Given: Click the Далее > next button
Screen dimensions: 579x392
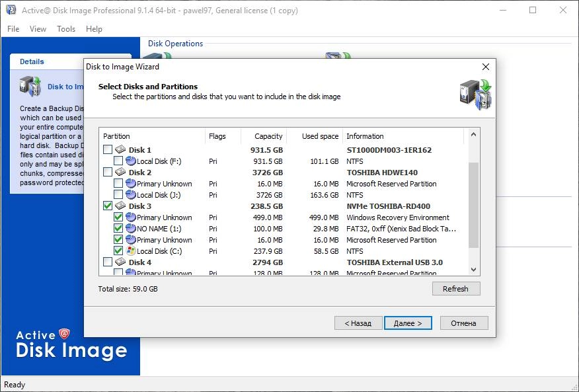Looking at the screenshot, I should [408, 323].
